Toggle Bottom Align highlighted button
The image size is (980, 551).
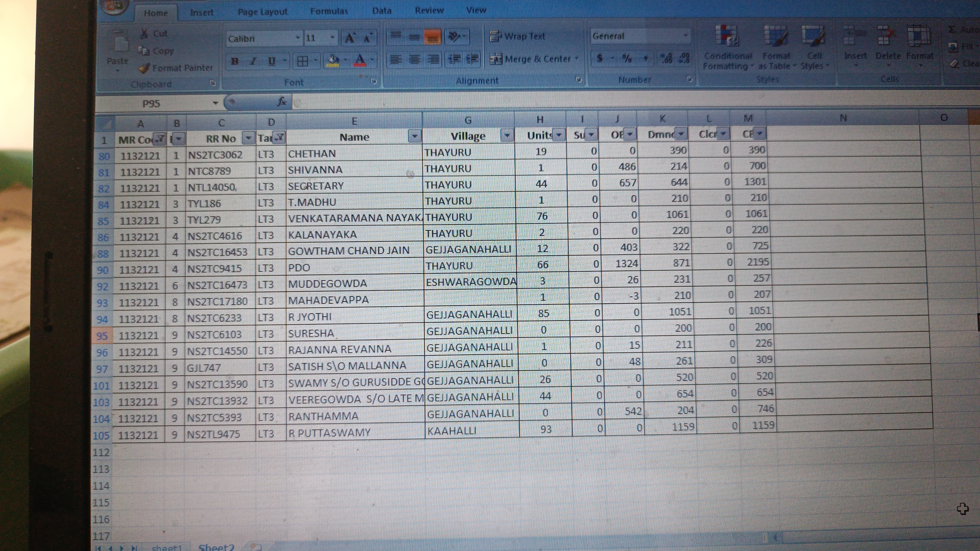(433, 37)
